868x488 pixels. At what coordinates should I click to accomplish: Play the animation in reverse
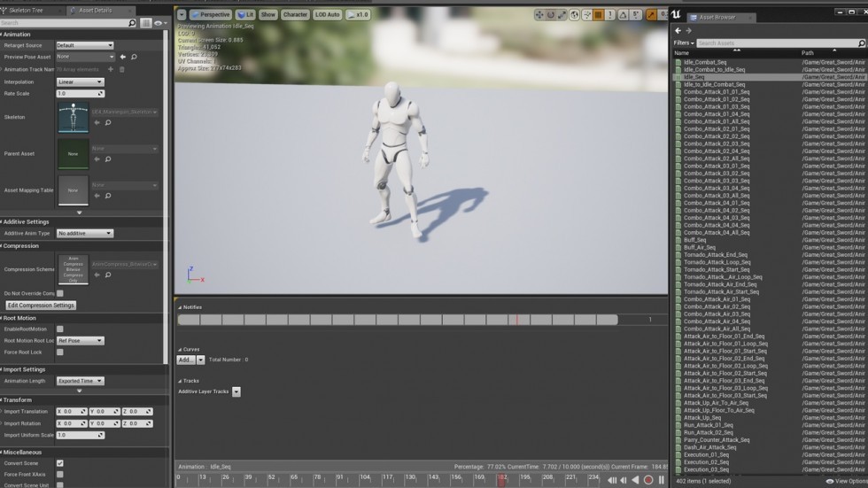tap(636, 480)
